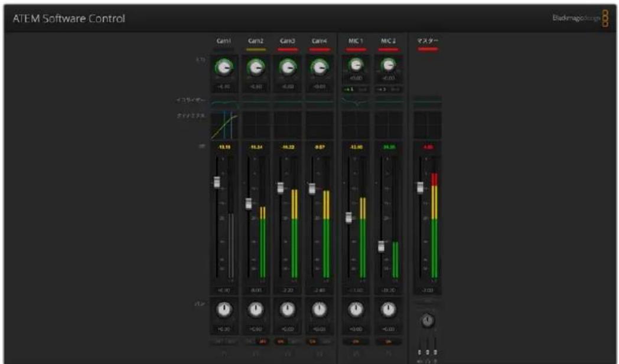Click Cam3 fader level value field
Screen dimensions: 619x364
tap(288, 290)
